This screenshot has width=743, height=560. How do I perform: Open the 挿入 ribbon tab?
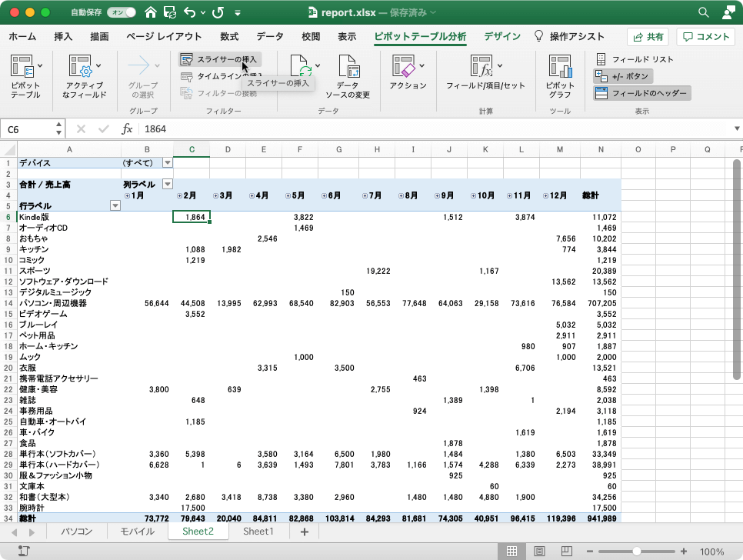click(x=63, y=36)
